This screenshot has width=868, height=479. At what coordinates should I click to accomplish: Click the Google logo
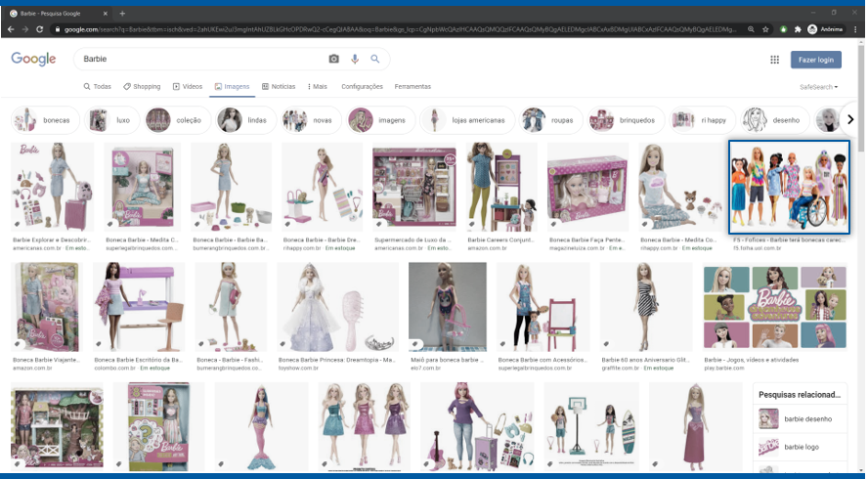[x=34, y=59]
